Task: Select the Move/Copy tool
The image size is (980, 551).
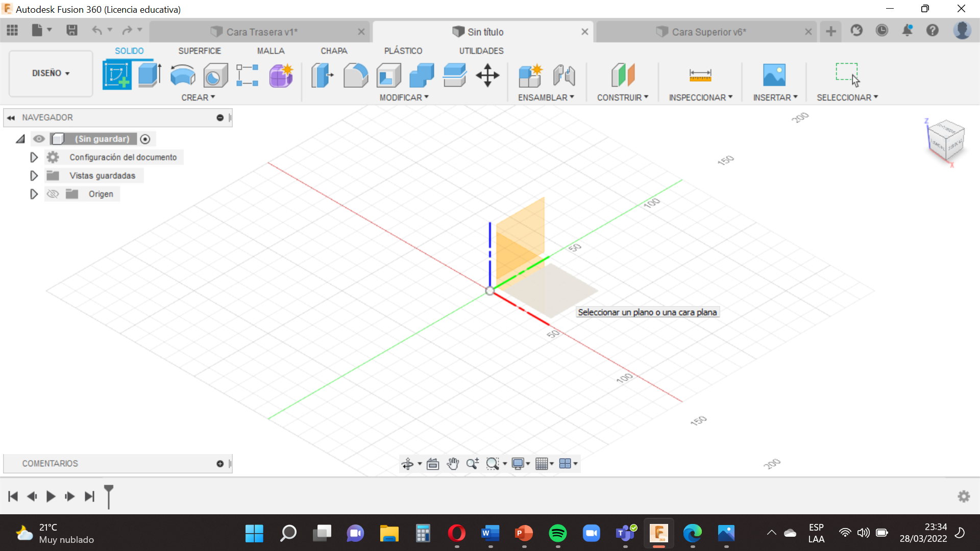Action: click(487, 75)
